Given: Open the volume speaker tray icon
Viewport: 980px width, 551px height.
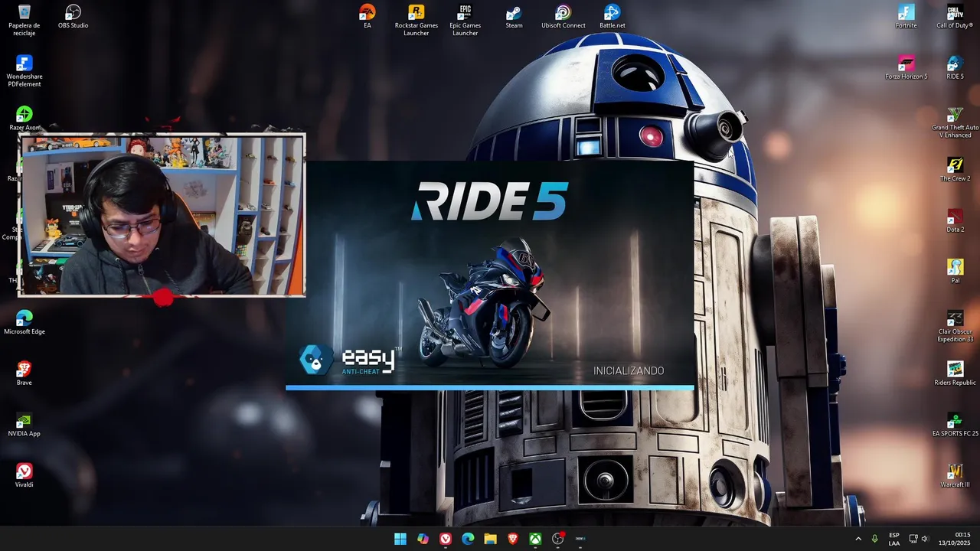Looking at the screenshot, I should [x=925, y=539].
